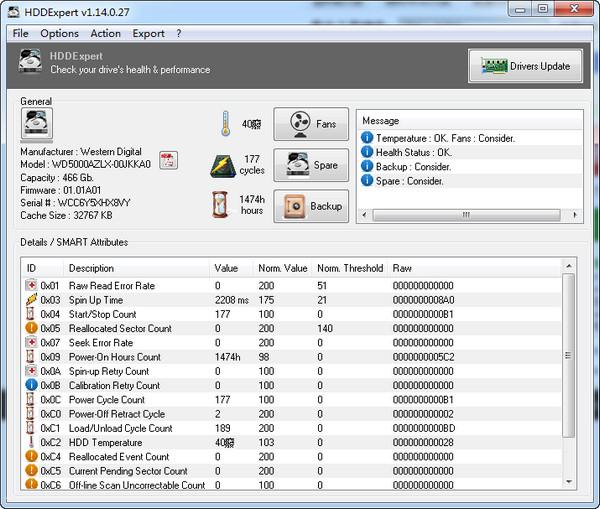
Task: Click the icon on the Power Cycle Count row
Action: (31, 399)
